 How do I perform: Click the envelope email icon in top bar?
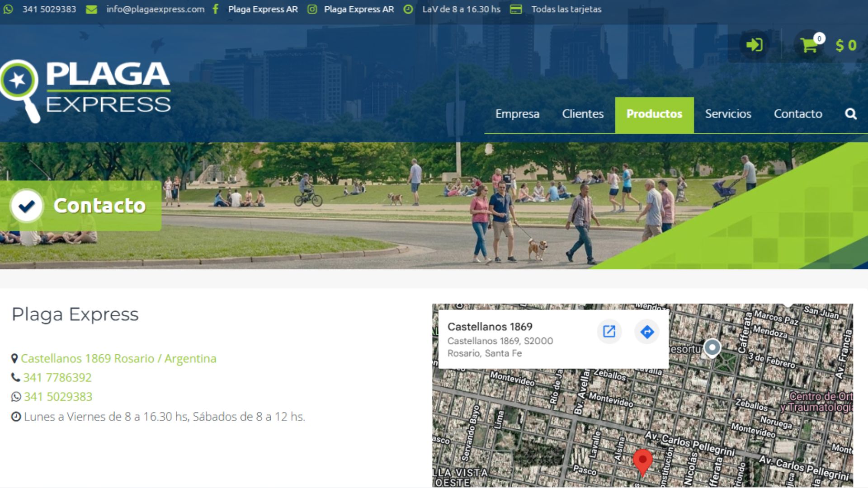[91, 9]
